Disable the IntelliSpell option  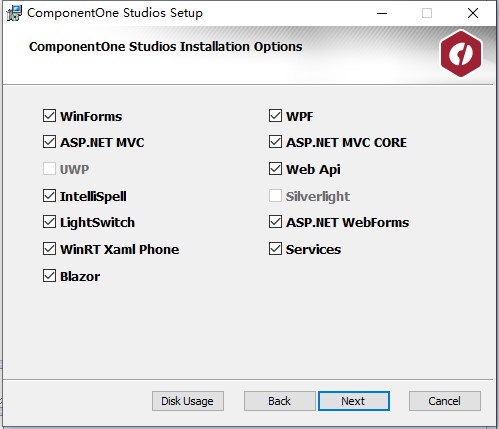pyautogui.click(x=49, y=196)
